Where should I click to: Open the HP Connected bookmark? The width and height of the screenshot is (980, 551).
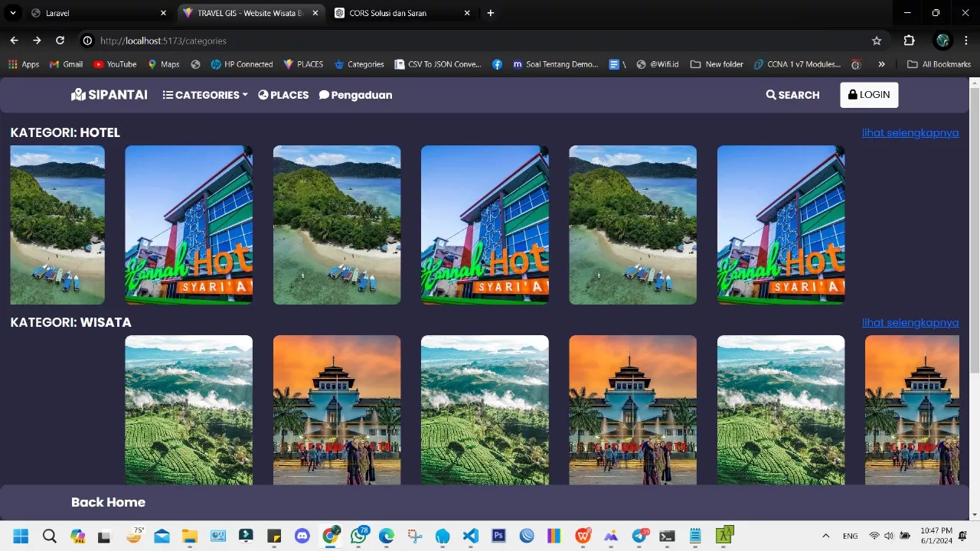point(242,64)
